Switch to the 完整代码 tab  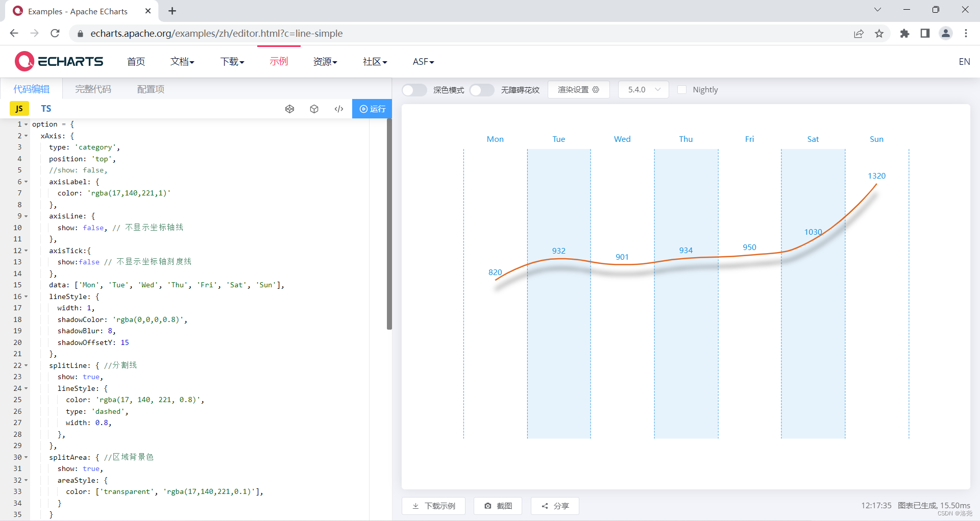click(92, 88)
